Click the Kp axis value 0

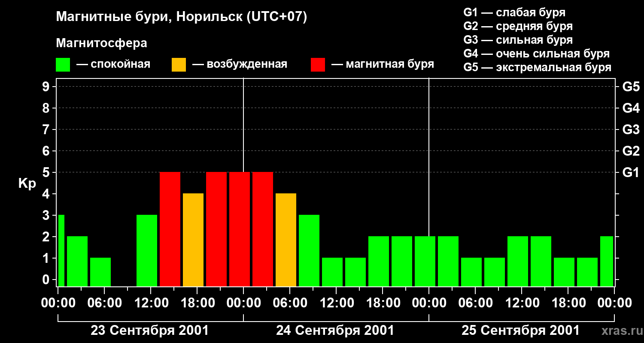coord(47,280)
